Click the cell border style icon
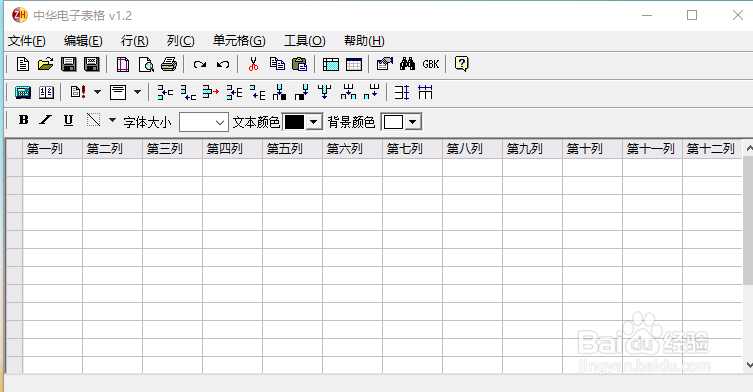 (x=94, y=120)
